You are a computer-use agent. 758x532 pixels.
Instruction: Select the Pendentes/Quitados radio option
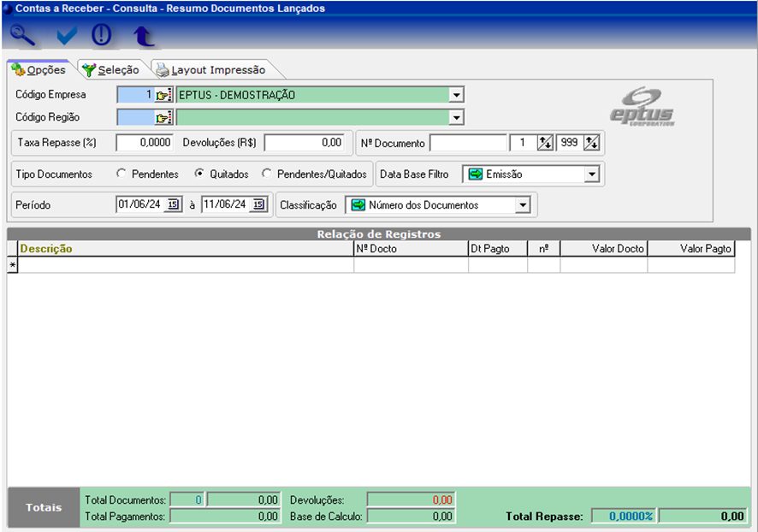[267, 174]
